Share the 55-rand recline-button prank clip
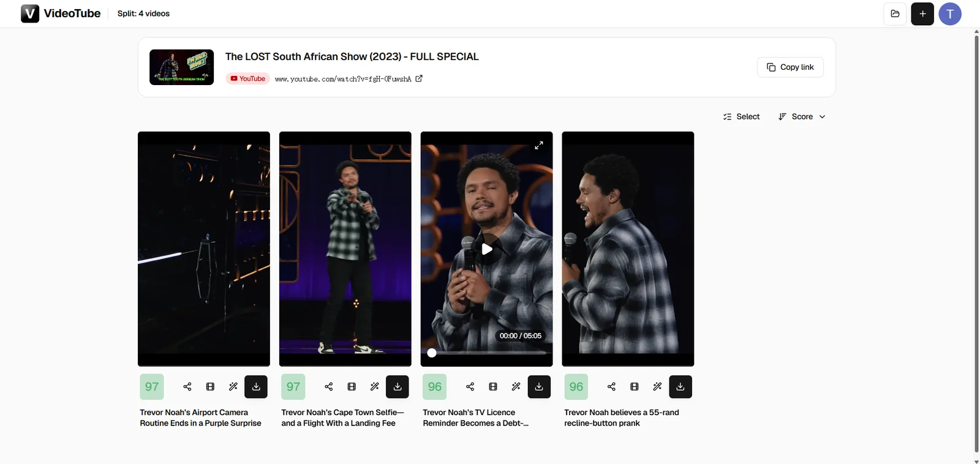This screenshot has width=980, height=464. pos(612,386)
